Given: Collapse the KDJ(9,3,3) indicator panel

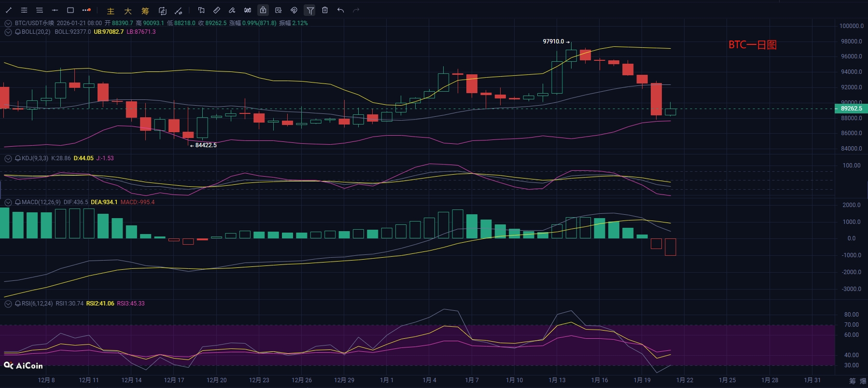Looking at the screenshot, I should pos(8,158).
